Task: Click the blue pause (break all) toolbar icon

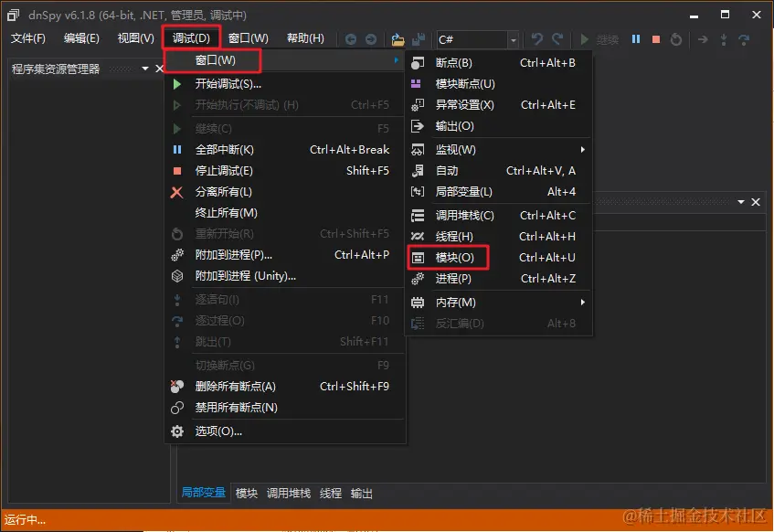Action: point(636,39)
